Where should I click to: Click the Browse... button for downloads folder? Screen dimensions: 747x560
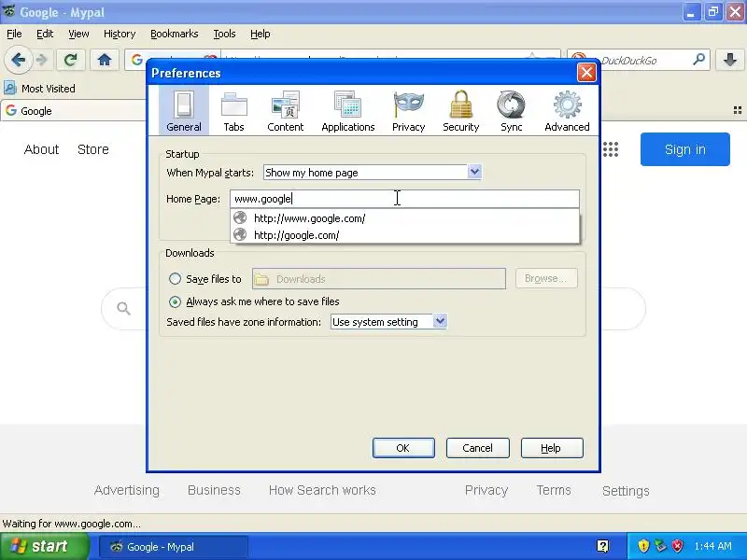tap(546, 278)
